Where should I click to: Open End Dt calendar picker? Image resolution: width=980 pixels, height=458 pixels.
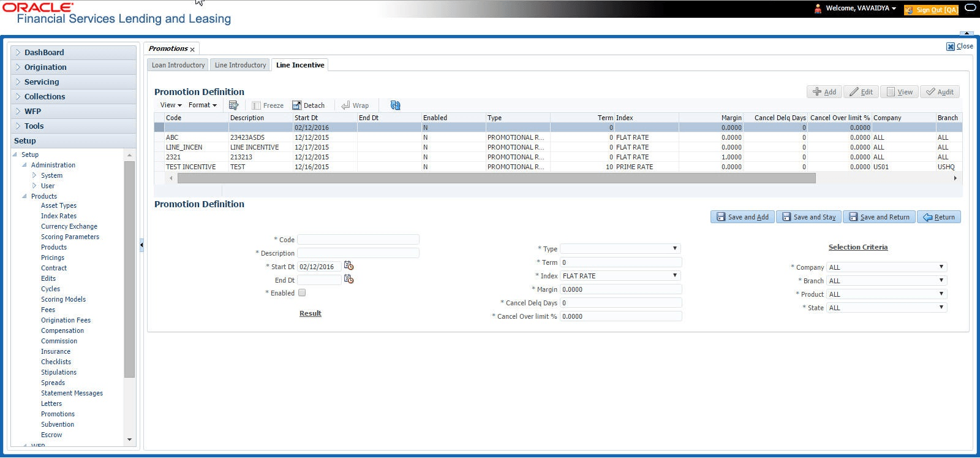point(349,280)
